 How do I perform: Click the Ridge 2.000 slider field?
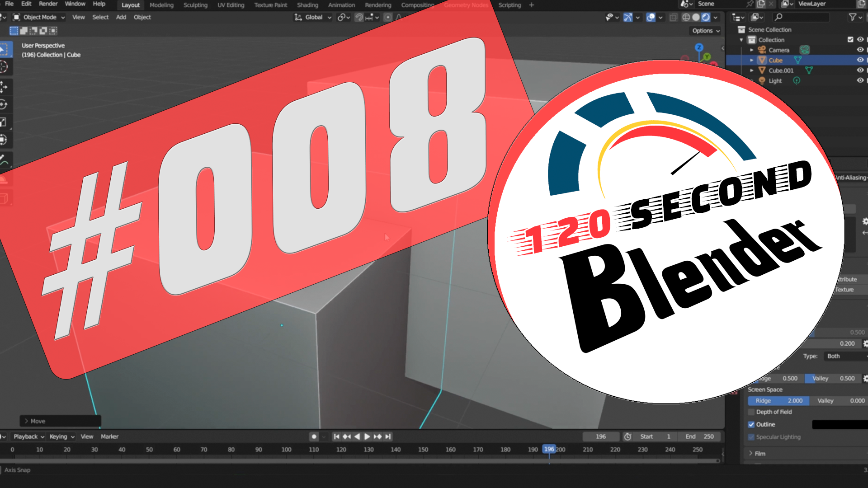pyautogui.click(x=778, y=401)
